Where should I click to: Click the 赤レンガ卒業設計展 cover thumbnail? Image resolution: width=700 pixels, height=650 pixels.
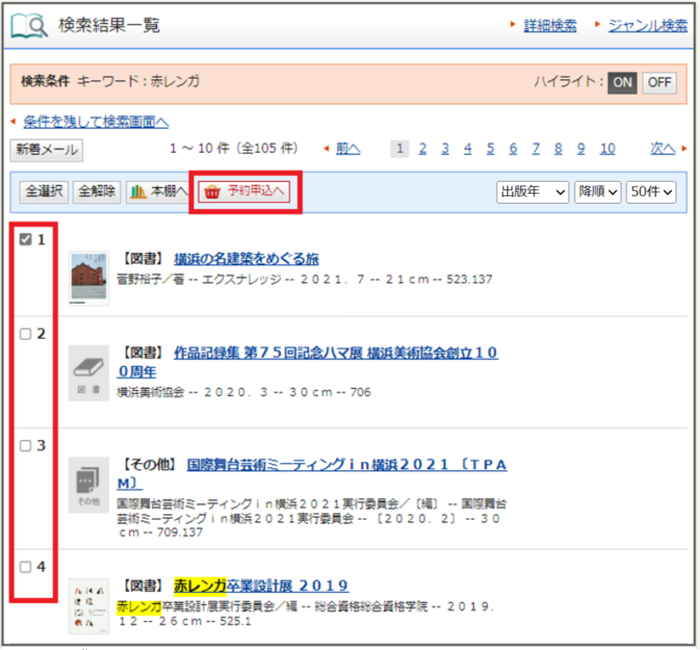pyautogui.click(x=89, y=606)
